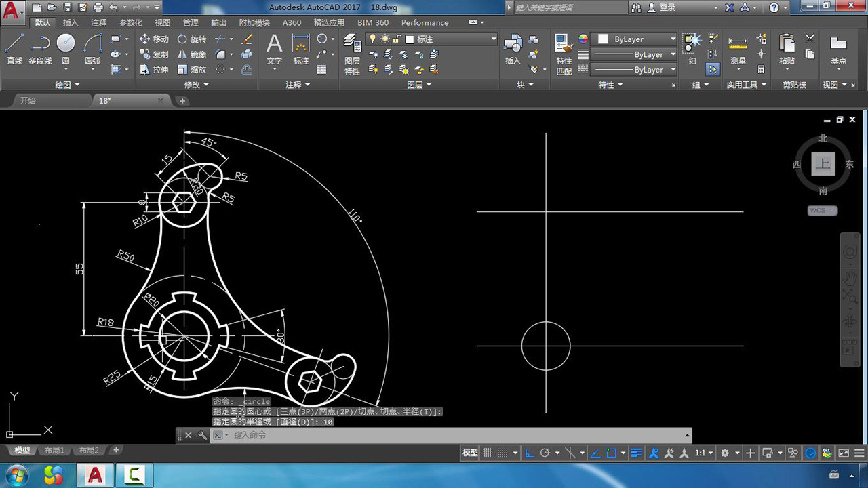Screen dimensions: 868x488
Task: Toggle ortho mode in status bar
Action: click(530, 453)
